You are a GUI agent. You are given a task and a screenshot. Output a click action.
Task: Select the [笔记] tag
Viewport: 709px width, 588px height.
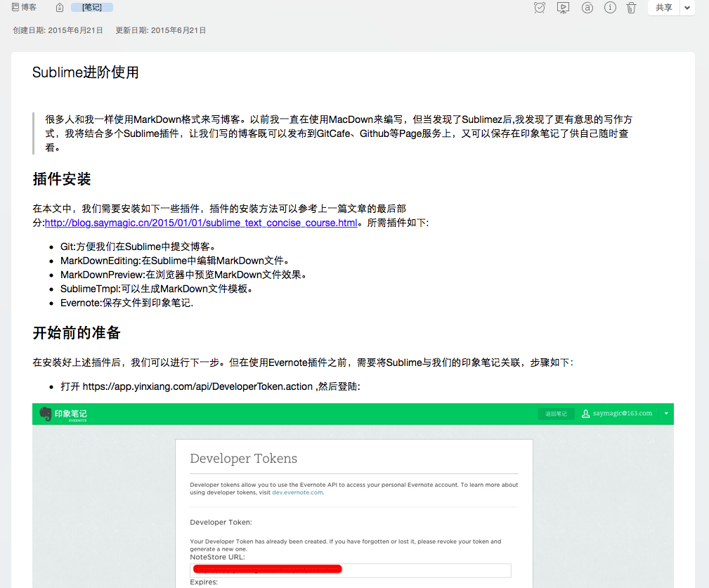click(x=92, y=7)
